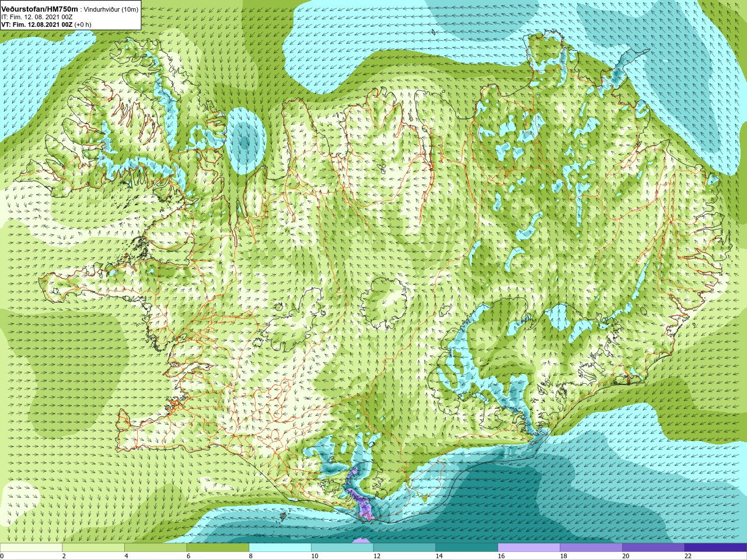Click the legend value 16
Viewport: 747px width, 560px height.
(501, 556)
